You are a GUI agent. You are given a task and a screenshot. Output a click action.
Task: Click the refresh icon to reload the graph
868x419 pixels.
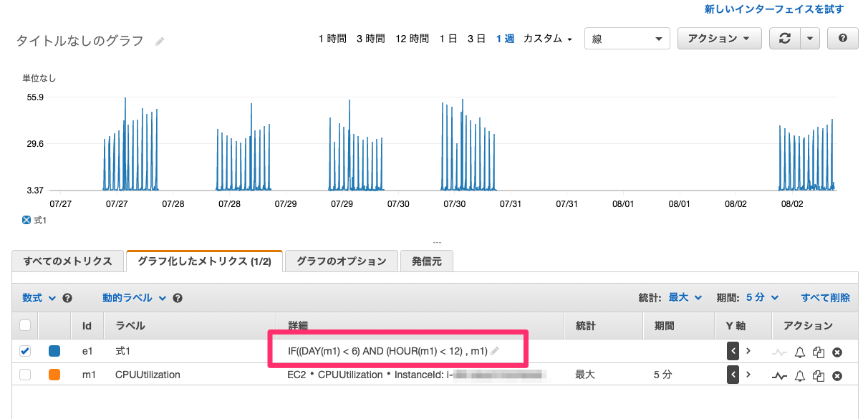(x=786, y=38)
